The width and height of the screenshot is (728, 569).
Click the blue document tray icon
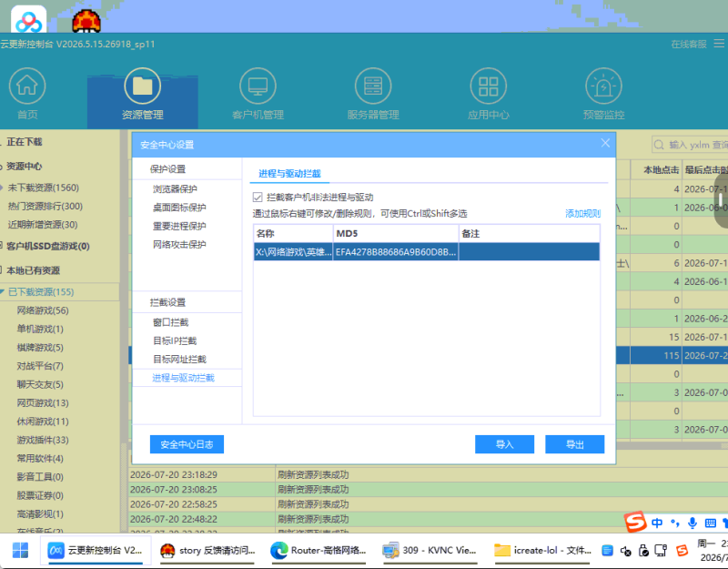pos(607,551)
